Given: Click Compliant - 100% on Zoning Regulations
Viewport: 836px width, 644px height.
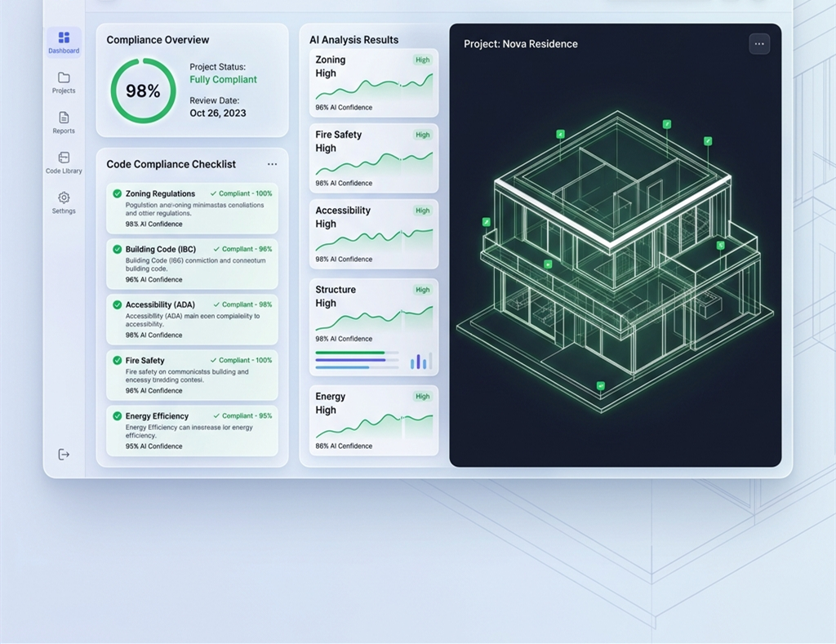Looking at the screenshot, I should click(x=241, y=193).
